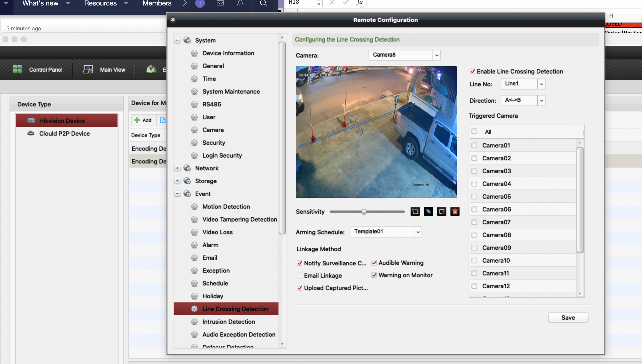Click the add drawing region icon
The width and height of the screenshot is (642, 364).
[x=415, y=211]
